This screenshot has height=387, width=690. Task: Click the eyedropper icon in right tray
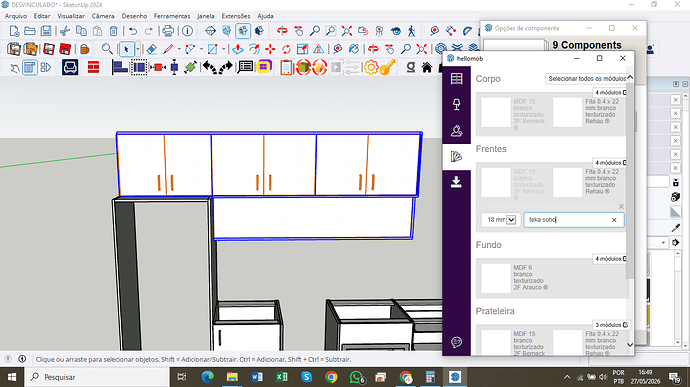point(675,228)
